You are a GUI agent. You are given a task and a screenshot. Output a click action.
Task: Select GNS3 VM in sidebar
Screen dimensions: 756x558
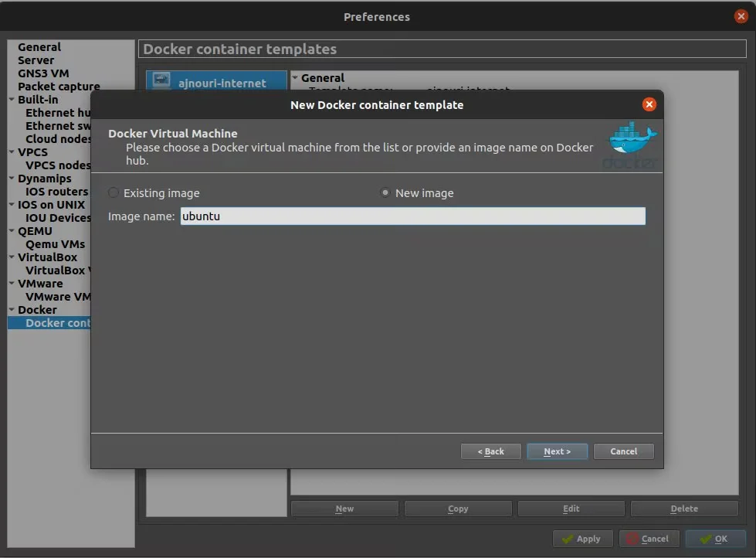tap(43, 73)
